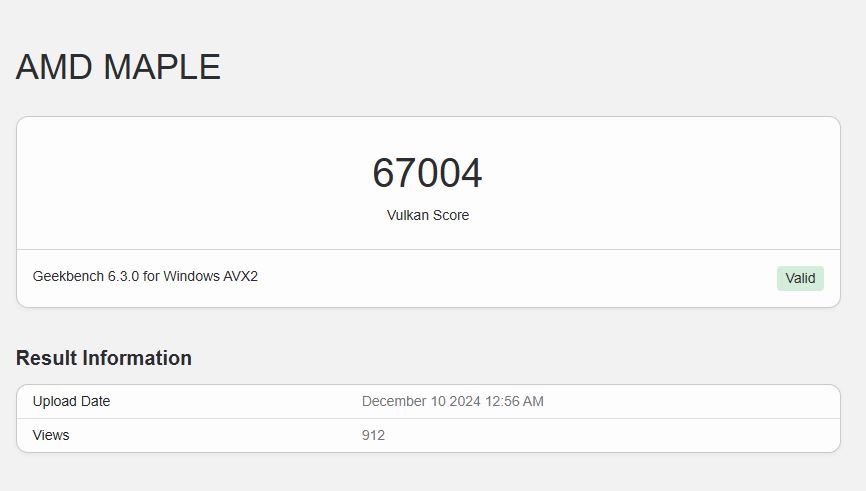Click the Upload Date row label

point(71,401)
